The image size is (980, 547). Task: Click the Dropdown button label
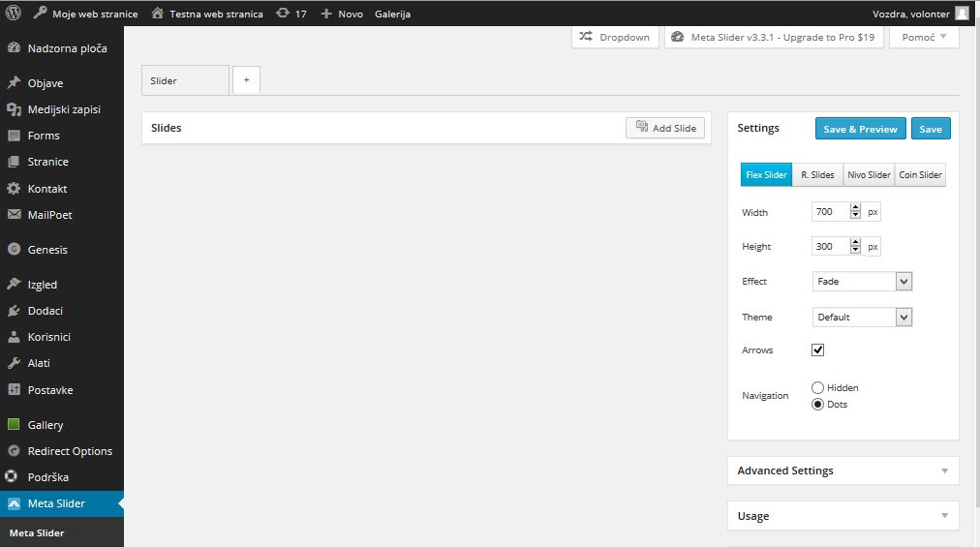[x=625, y=38]
